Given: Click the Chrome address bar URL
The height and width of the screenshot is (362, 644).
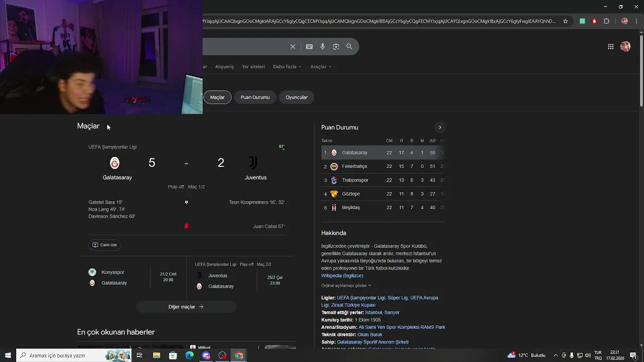Looking at the screenshot, I should point(380,21).
